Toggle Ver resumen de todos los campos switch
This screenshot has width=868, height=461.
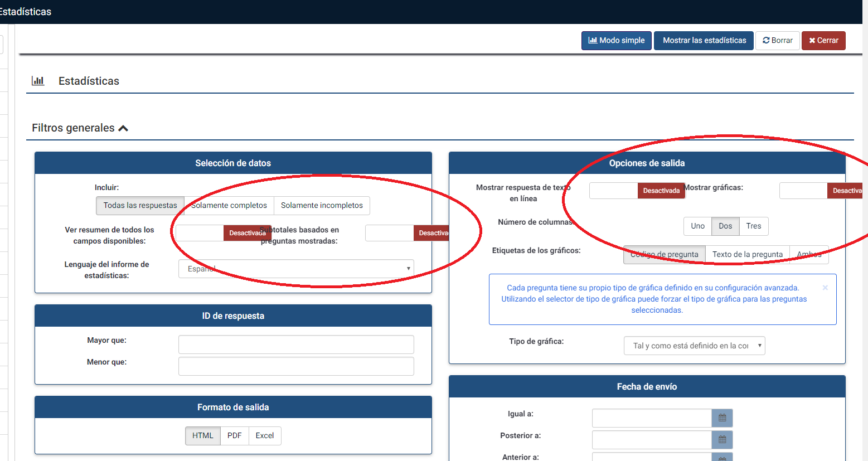[224, 233]
